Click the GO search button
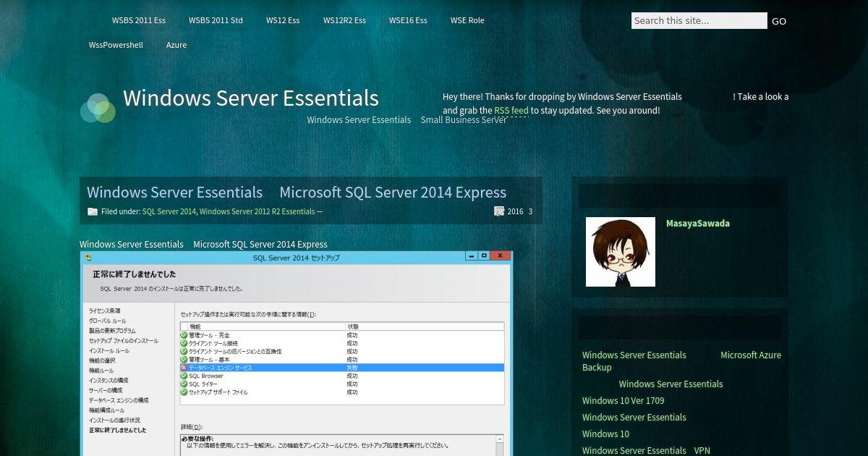Image resolution: width=868 pixels, height=456 pixels. tap(779, 21)
